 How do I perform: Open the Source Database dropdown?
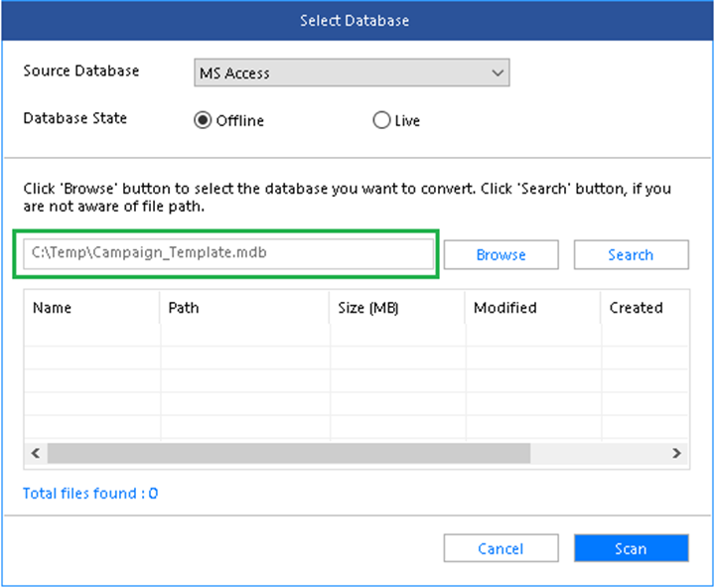(352, 73)
